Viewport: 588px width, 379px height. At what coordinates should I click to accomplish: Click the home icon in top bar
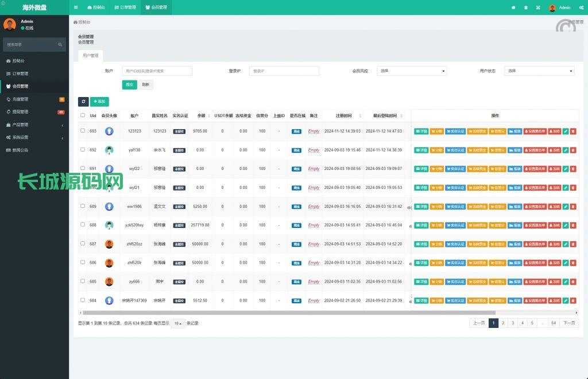click(x=513, y=7)
